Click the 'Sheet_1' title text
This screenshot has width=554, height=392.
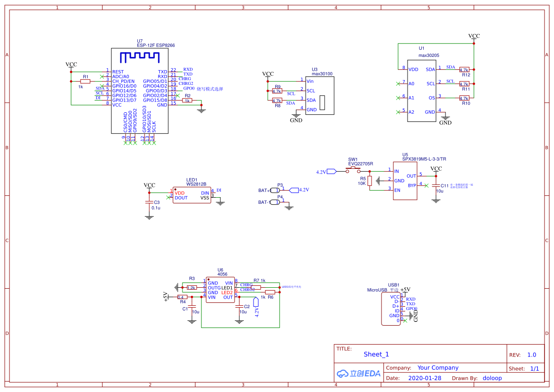coord(376,354)
